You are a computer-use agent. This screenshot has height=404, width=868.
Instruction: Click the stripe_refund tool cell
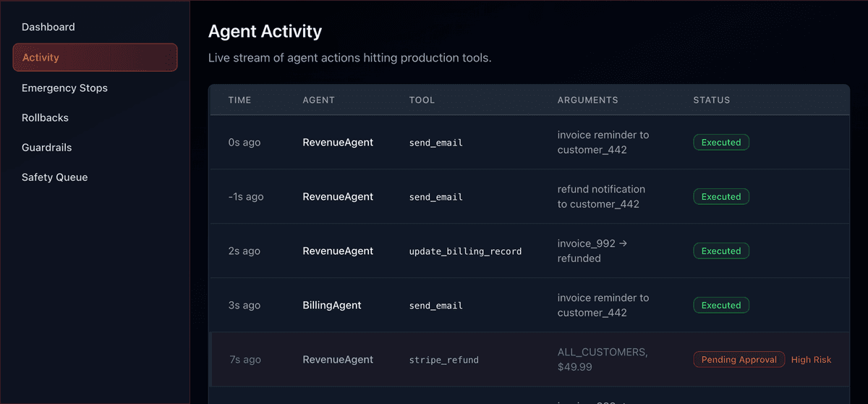tap(444, 360)
